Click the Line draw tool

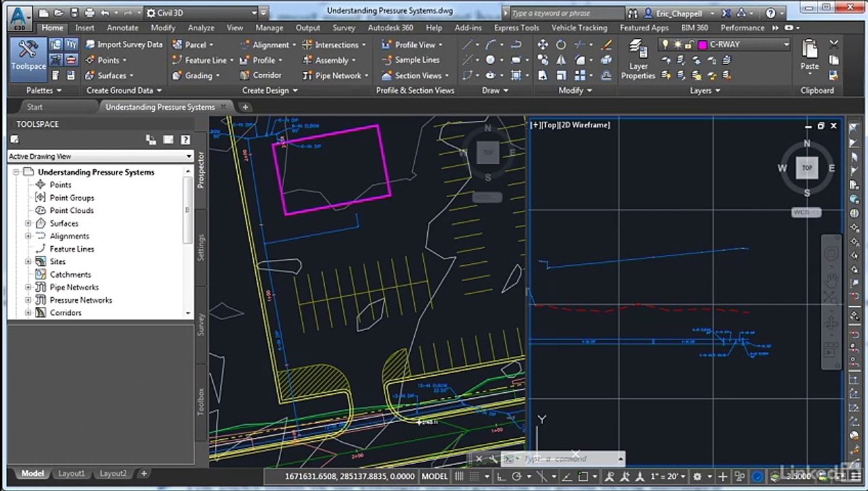[x=467, y=44]
